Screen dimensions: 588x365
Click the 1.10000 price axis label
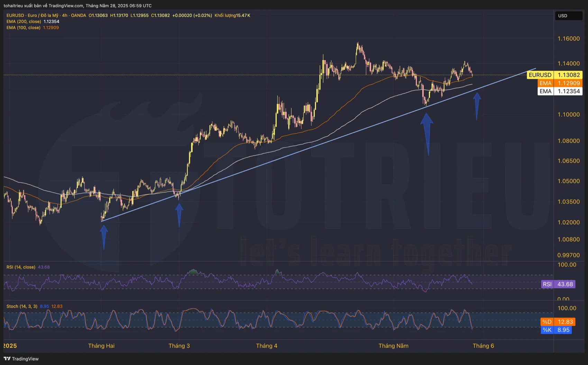coord(569,114)
